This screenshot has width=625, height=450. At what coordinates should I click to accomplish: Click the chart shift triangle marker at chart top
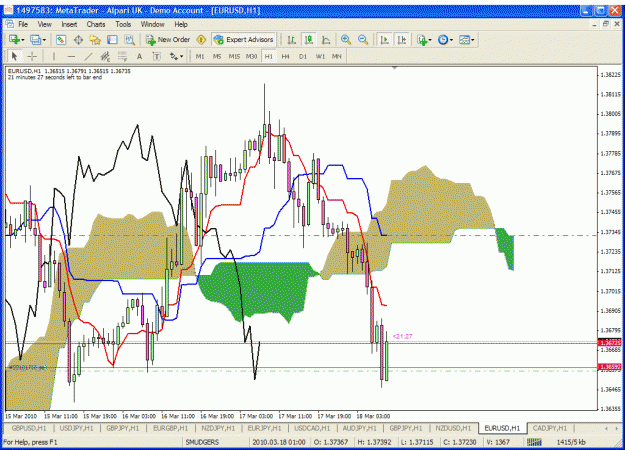click(x=395, y=68)
